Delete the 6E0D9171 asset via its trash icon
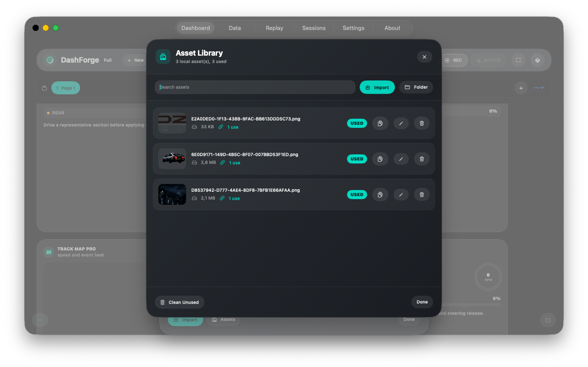This screenshot has height=367, width=588. pos(422,159)
